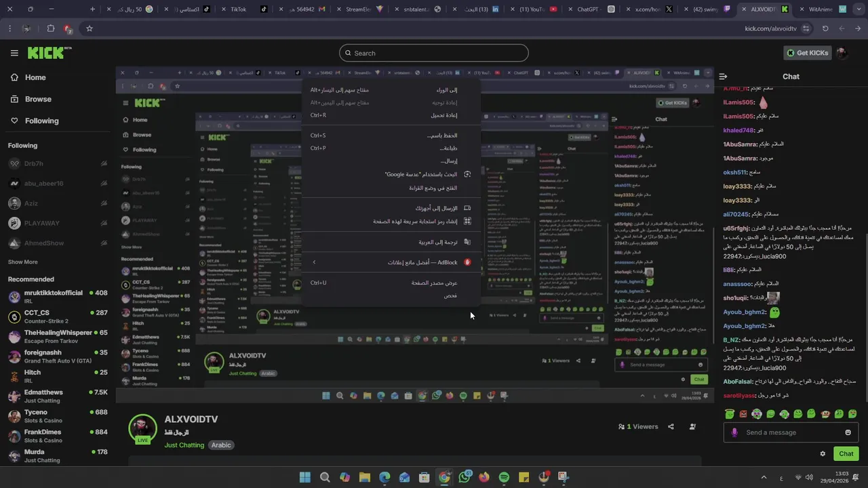Screen dimensions: 868x488
Task: Open the emoji picker in chat input
Action: [x=848, y=432]
